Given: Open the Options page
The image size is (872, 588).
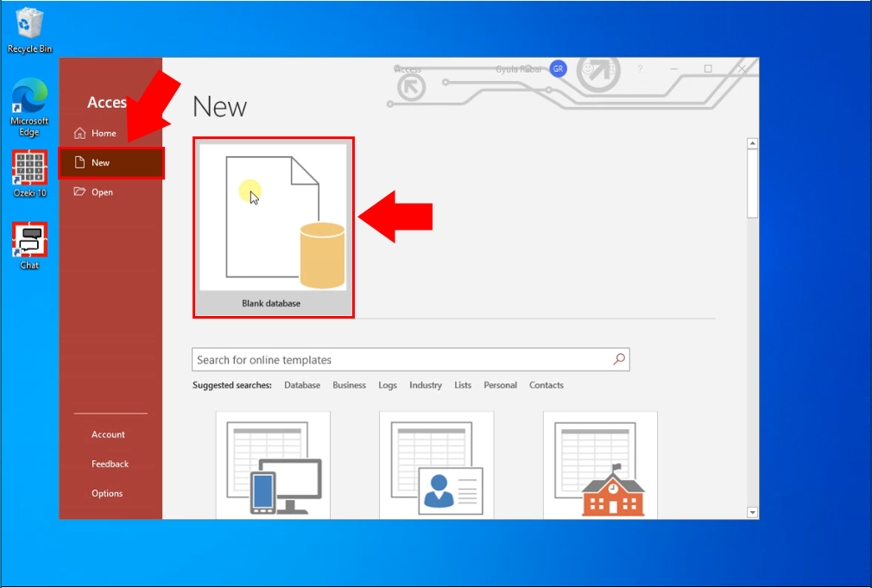Looking at the screenshot, I should point(106,493).
